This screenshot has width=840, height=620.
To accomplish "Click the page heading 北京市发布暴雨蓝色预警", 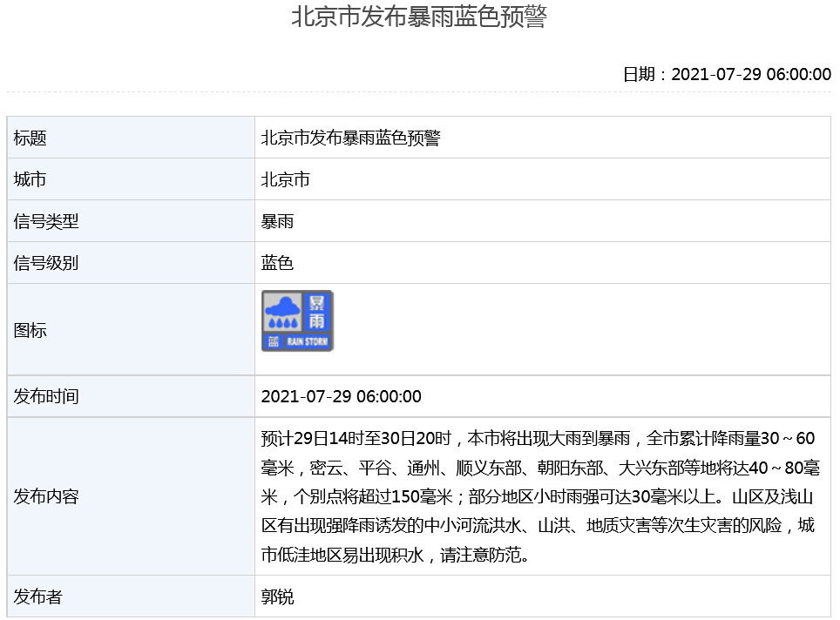I will [x=419, y=17].
